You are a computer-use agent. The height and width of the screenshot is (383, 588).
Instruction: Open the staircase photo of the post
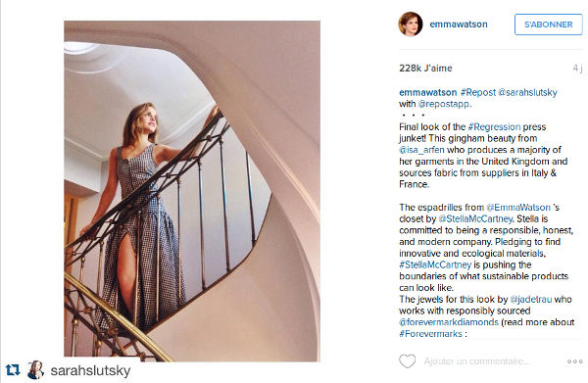pos(192,191)
